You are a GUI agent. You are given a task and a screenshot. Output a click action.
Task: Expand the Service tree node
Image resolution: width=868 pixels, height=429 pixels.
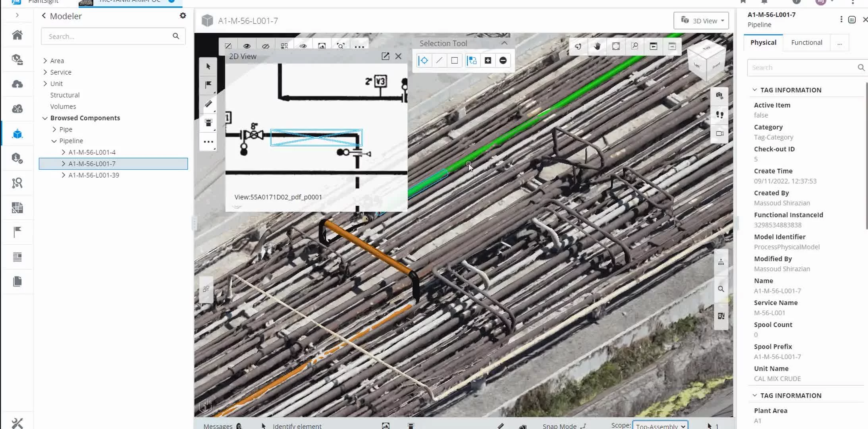pos(45,72)
